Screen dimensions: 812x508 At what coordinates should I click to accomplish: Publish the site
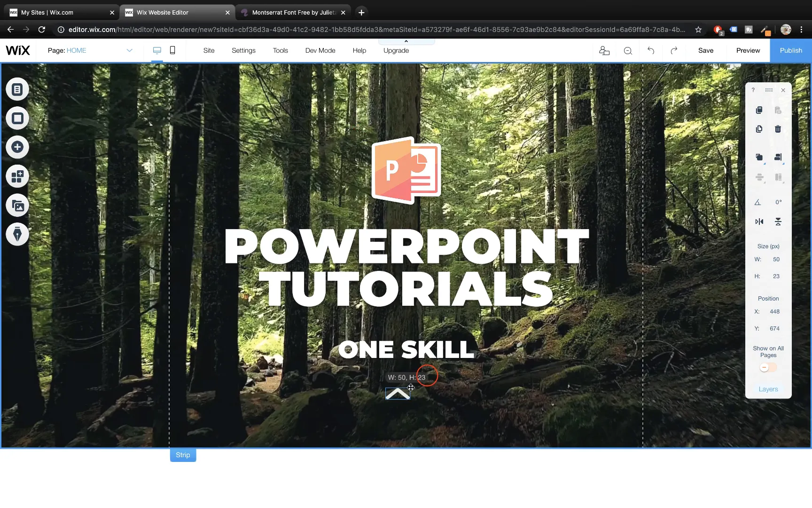[x=791, y=50]
